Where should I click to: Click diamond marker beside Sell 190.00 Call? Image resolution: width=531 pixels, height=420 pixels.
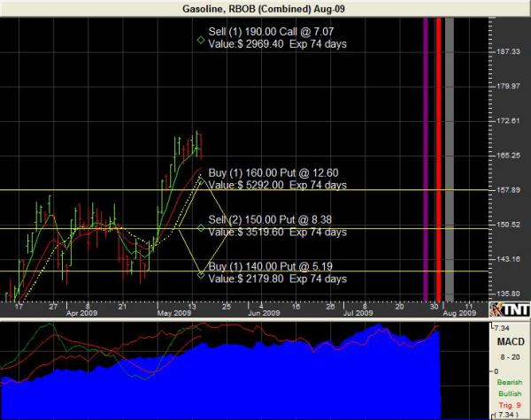pos(201,41)
